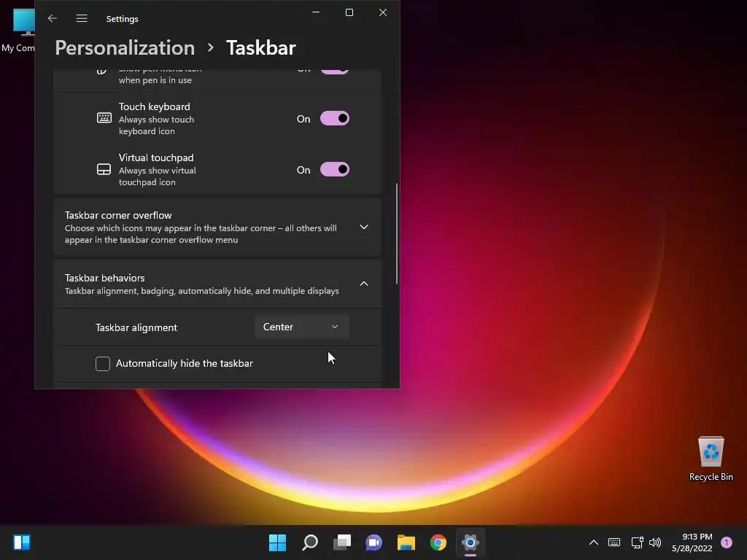Show hidden system tray icons
747x560 pixels.
tap(594, 542)
